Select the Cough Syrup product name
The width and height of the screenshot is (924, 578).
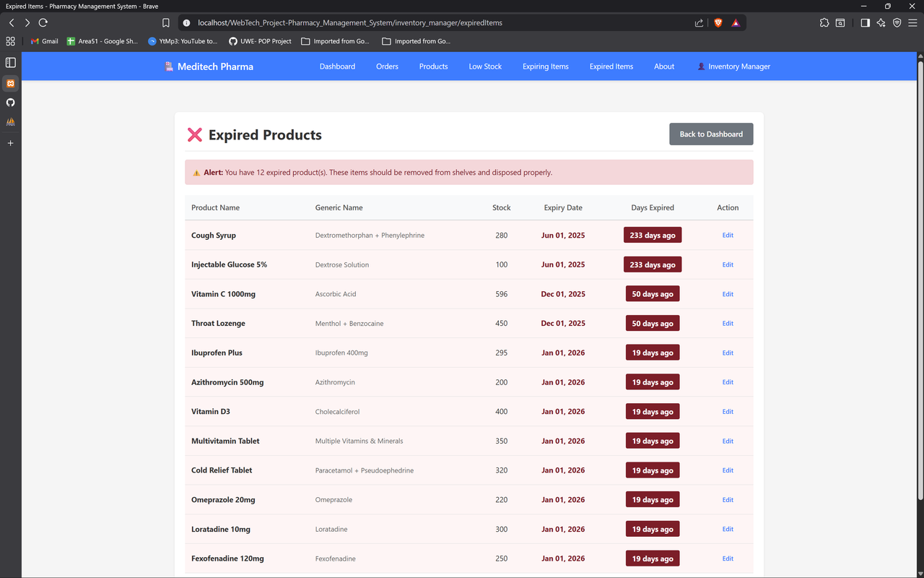point(214,236)
